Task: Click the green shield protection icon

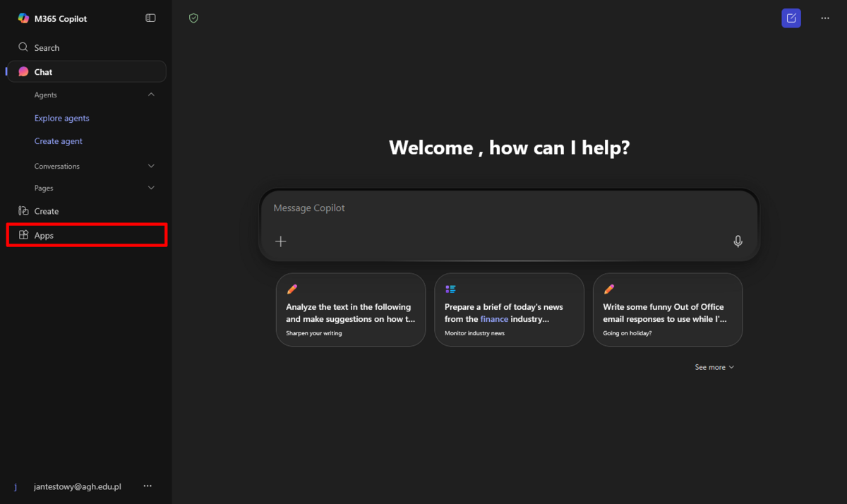Action: tap(193, 18)
